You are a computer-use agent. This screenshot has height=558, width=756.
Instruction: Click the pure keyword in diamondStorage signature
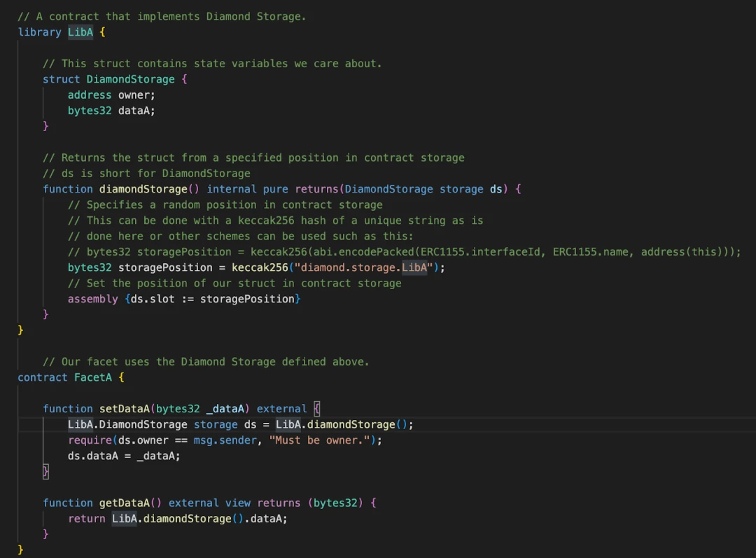pos(276,189)
